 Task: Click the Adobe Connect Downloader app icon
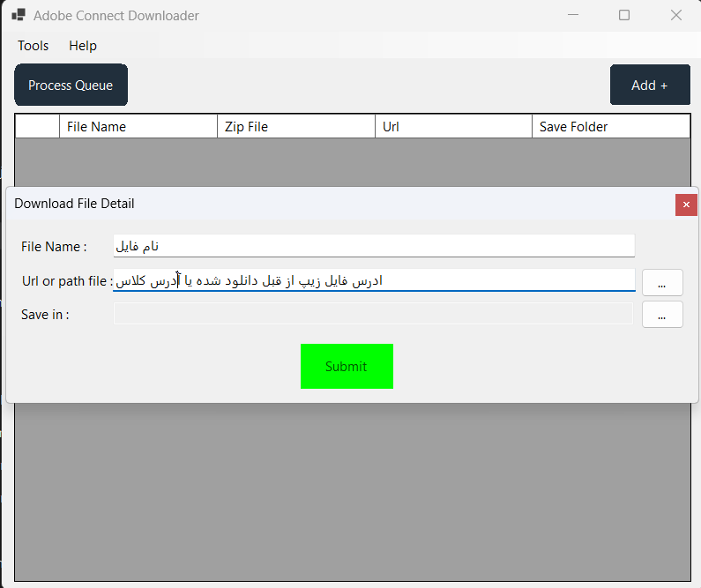click(x=19, y=15)
